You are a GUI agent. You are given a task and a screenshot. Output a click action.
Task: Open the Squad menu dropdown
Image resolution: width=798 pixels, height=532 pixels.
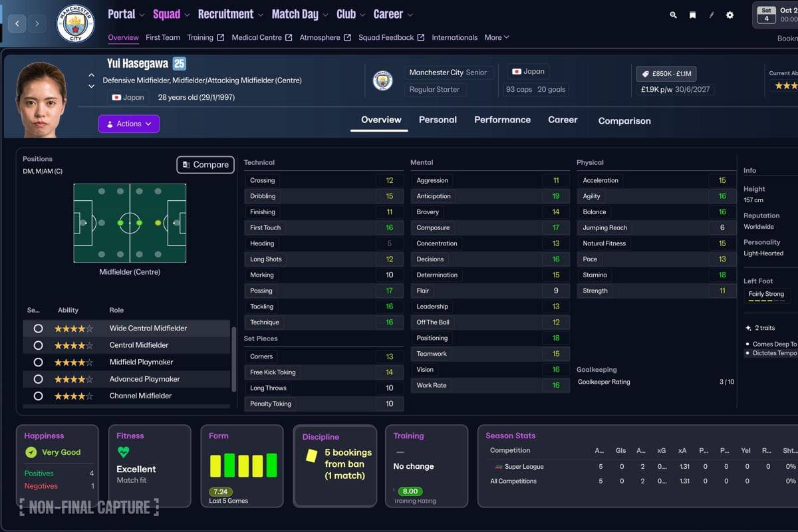(167, 14)
